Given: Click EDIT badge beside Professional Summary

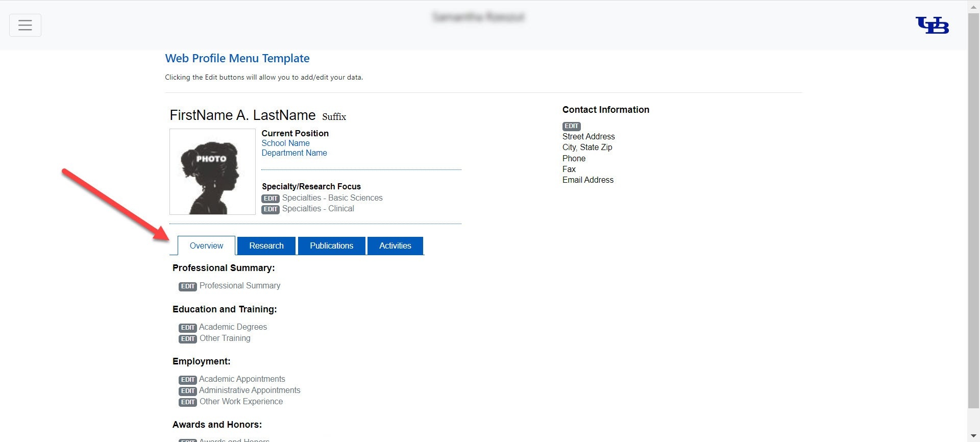Looking at the screenshot, I should point(187,286).
